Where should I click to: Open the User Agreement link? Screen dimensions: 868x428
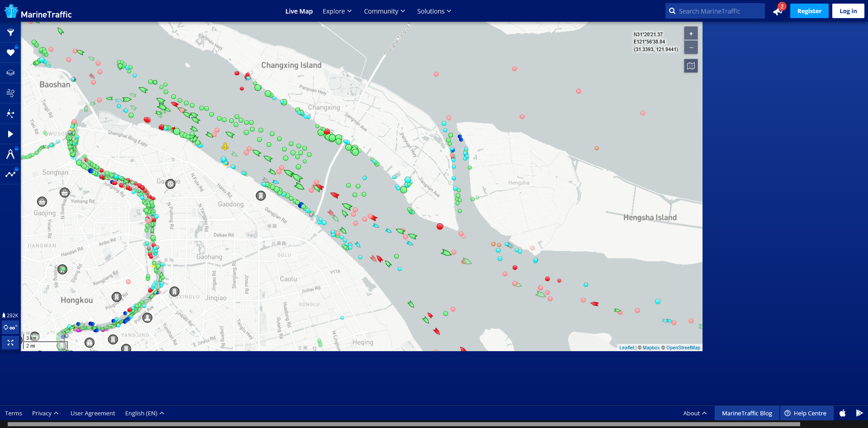[x=93, y=413]
